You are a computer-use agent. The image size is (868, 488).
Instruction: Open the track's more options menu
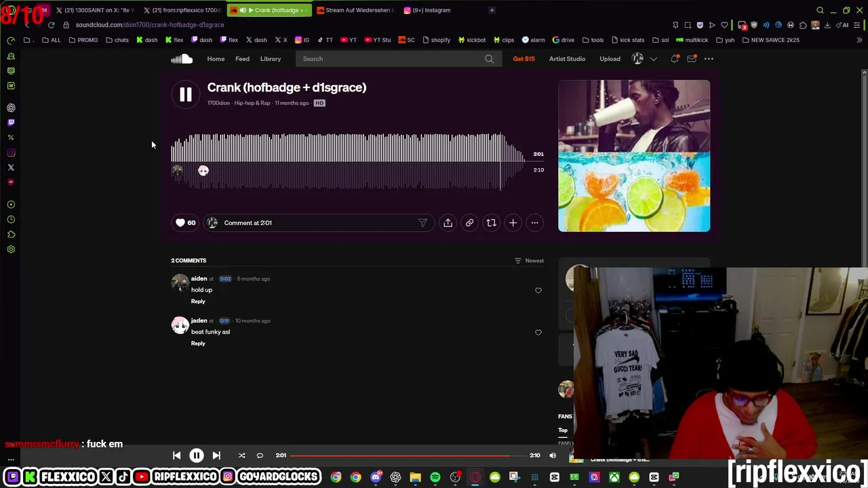pyautogui.click(x=534, y=222)
